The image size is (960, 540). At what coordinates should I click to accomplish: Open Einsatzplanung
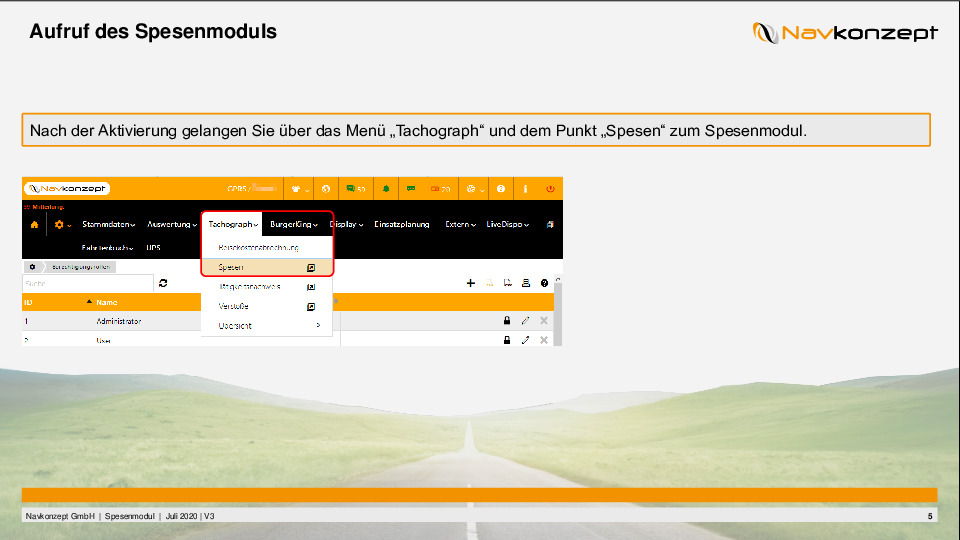[x=402, y=225]
